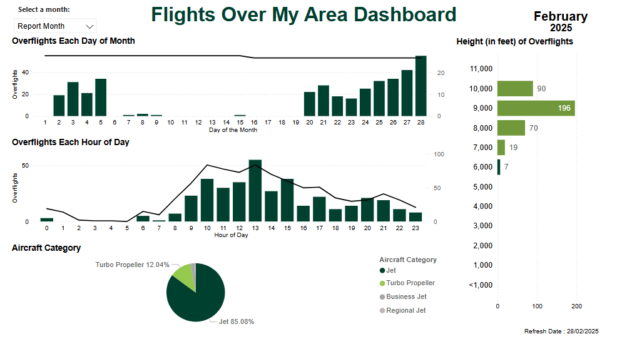Click the 9,000 feet bar showing 196
This screenshot has width=622, height=364.
tap(536, 108)
